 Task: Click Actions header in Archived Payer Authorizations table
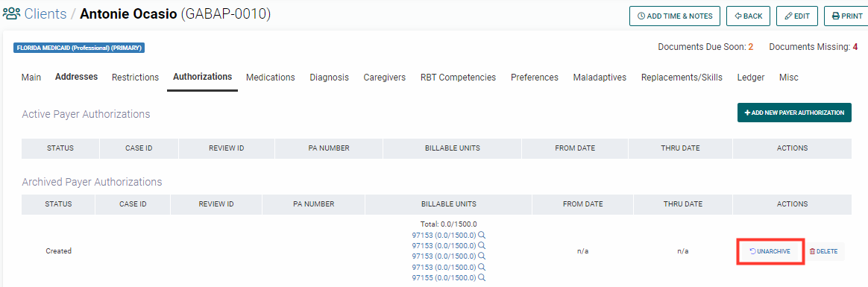(x=792, y=204)
